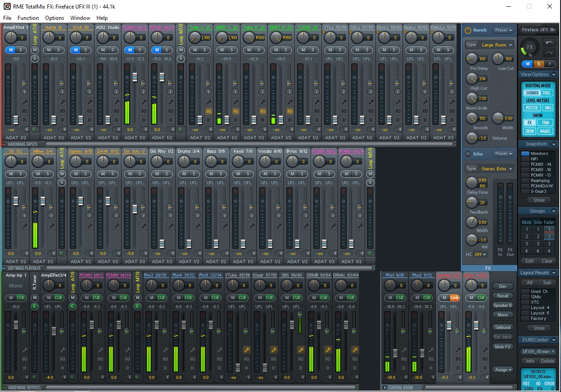The width and height of the screenshot is (561, 392).
Task: Open the HC Off dropdown
Action: [481, 255]
